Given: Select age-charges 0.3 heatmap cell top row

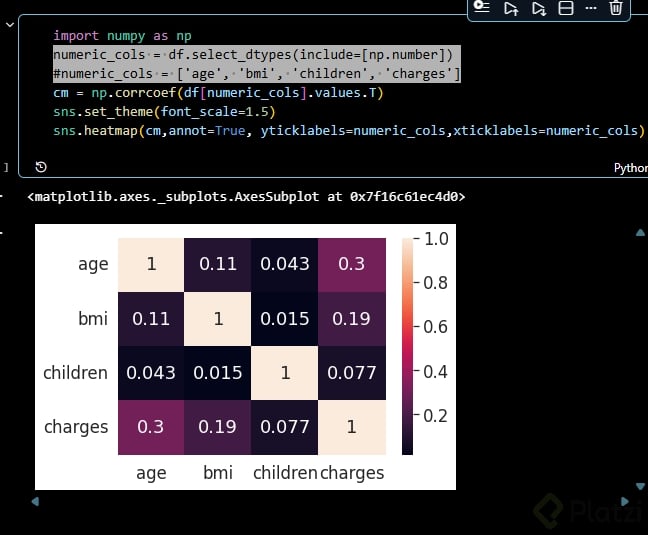Looking at the screenshot, I should 352,264.
